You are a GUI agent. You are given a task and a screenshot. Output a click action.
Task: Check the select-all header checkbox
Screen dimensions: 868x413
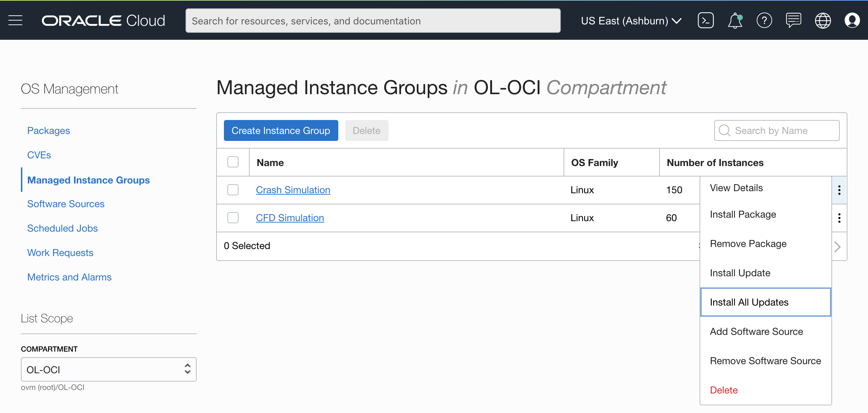coord(233,162)
